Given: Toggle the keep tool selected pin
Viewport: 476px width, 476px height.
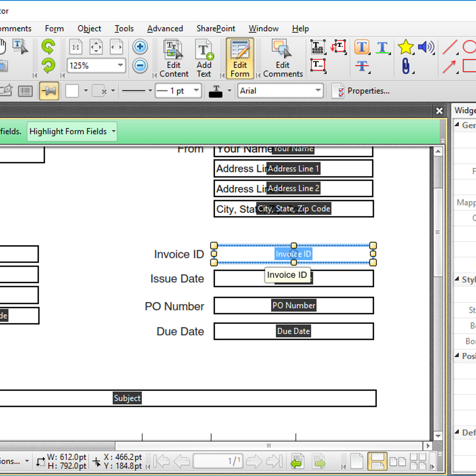Looking at the screenshot, I should coord(48,91).
